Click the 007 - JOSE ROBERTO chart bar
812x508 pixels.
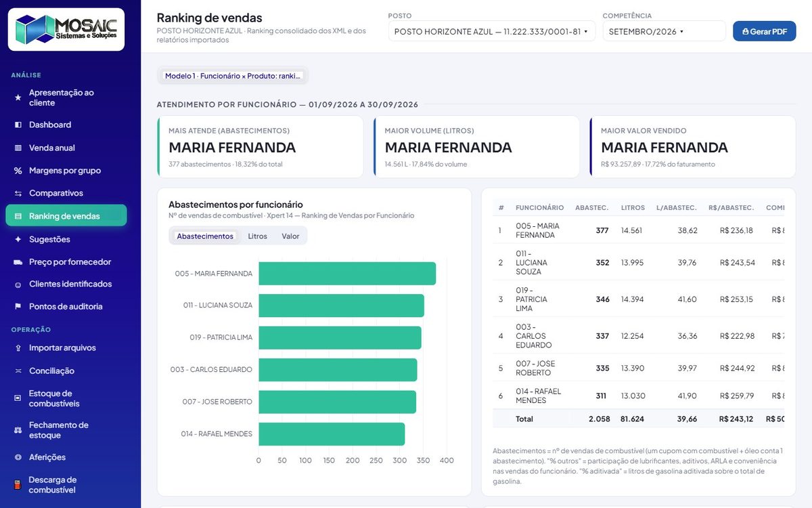tap(338, 402)
